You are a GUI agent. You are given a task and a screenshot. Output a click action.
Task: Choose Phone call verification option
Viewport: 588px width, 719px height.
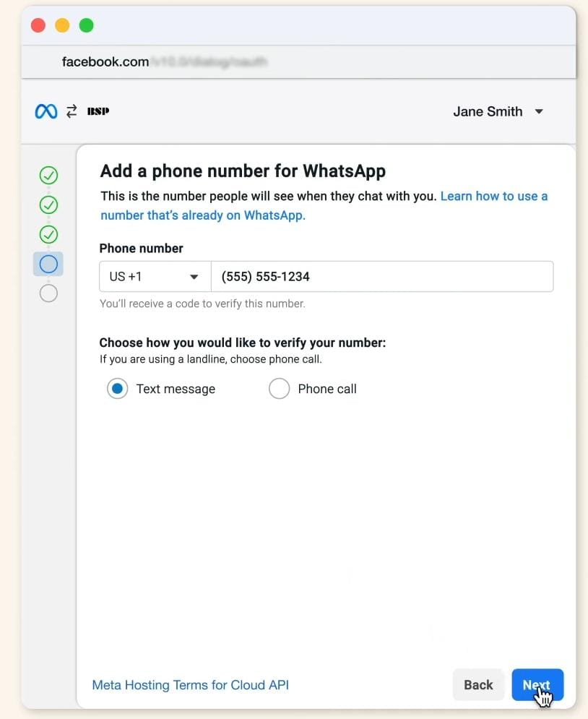[x=279, y=389]
